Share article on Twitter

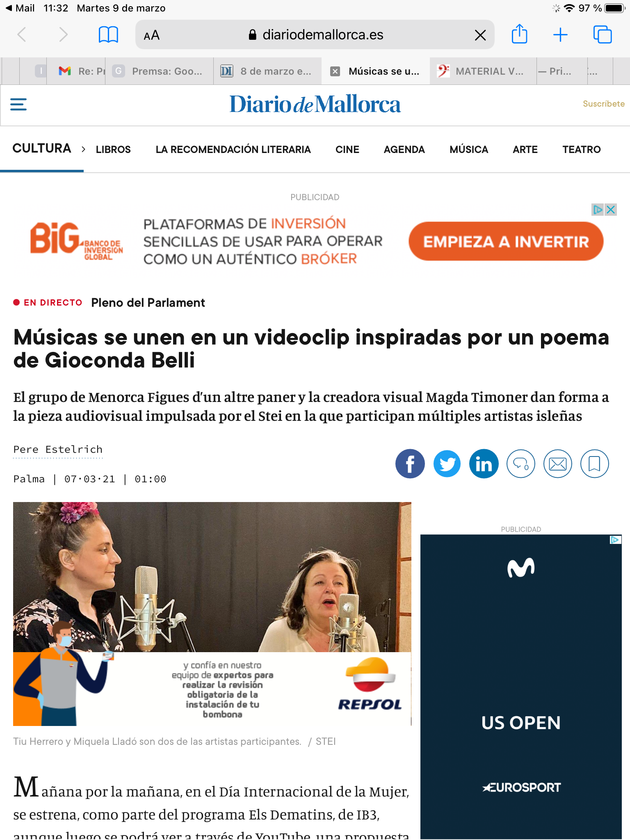[447, 464]
